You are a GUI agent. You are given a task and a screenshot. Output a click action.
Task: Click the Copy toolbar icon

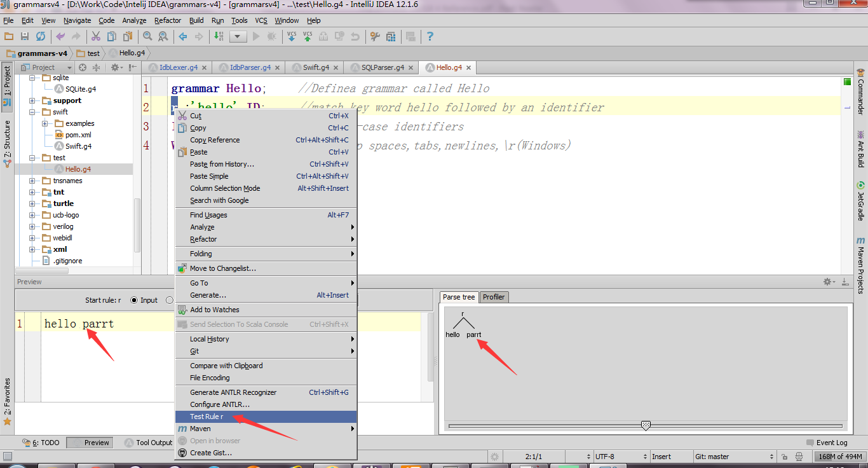pyautogui.click(x=112, y=36)
